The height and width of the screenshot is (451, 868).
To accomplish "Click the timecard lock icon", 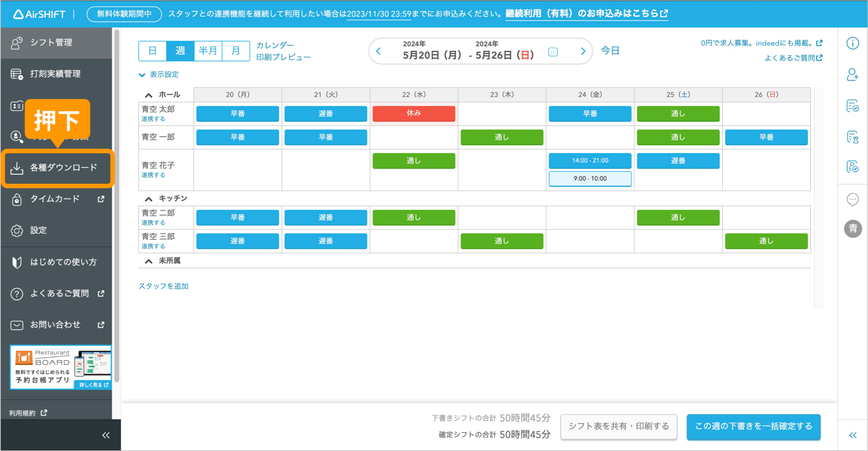I will (17, 200).
